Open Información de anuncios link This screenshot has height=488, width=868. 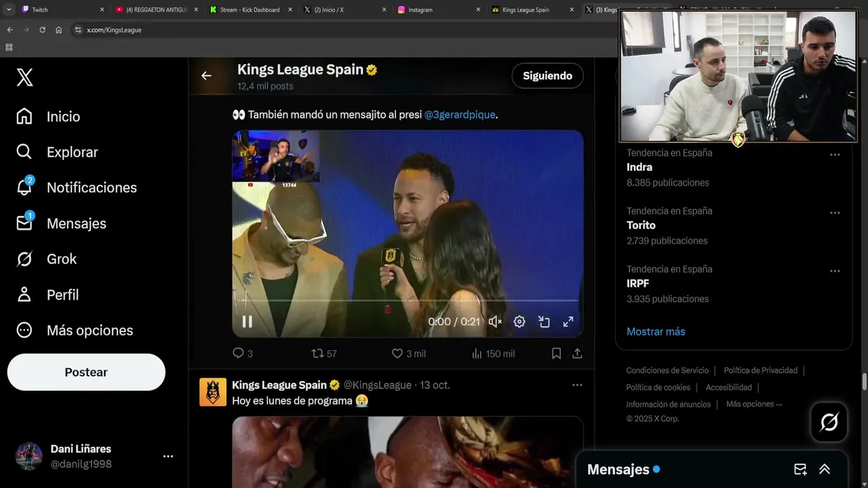pos(669,405)
